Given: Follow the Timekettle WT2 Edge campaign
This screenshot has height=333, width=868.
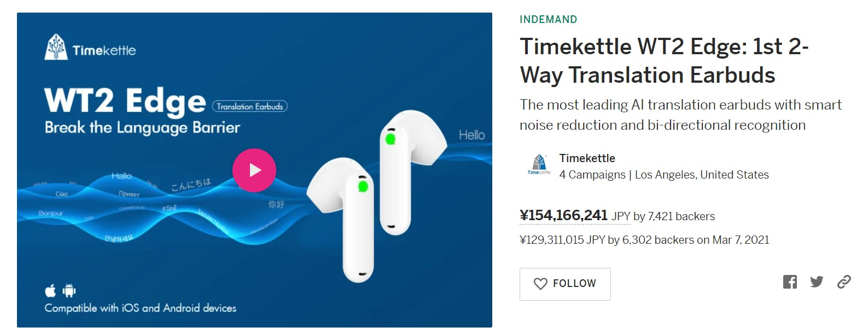Looking at the screenshot, I should pos(565,284).
